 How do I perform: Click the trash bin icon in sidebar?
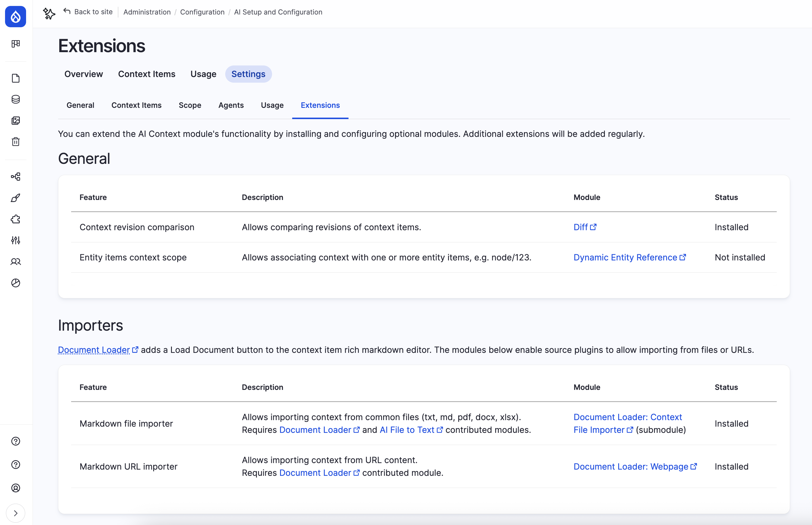click(16, 142)
